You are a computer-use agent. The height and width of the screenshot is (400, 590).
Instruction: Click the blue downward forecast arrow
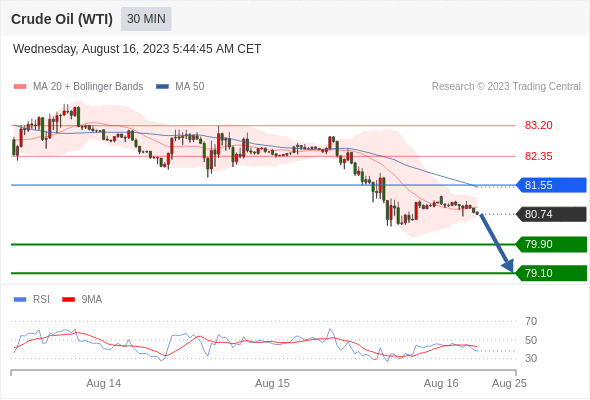click(x=496, y=243)
